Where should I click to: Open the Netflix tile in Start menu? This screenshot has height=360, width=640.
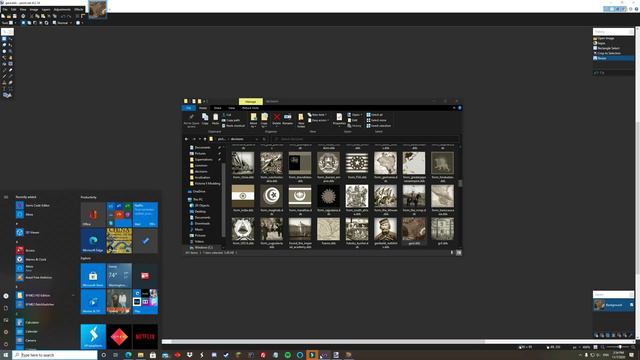[145, 336]
